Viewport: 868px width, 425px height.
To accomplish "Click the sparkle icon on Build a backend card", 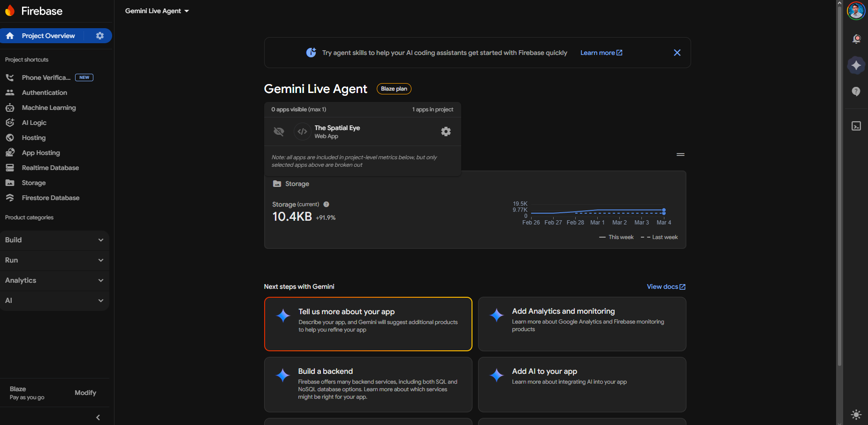I will 283,375.
